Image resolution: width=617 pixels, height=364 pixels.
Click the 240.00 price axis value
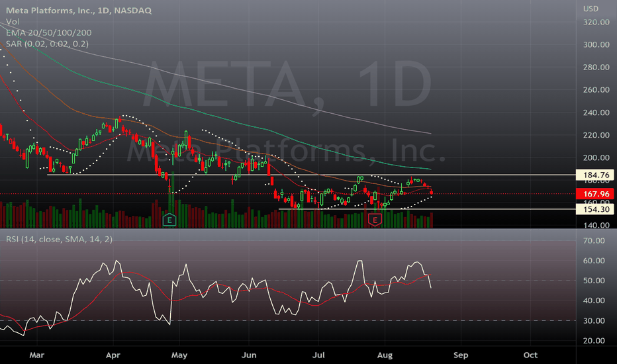click(596, 113)
